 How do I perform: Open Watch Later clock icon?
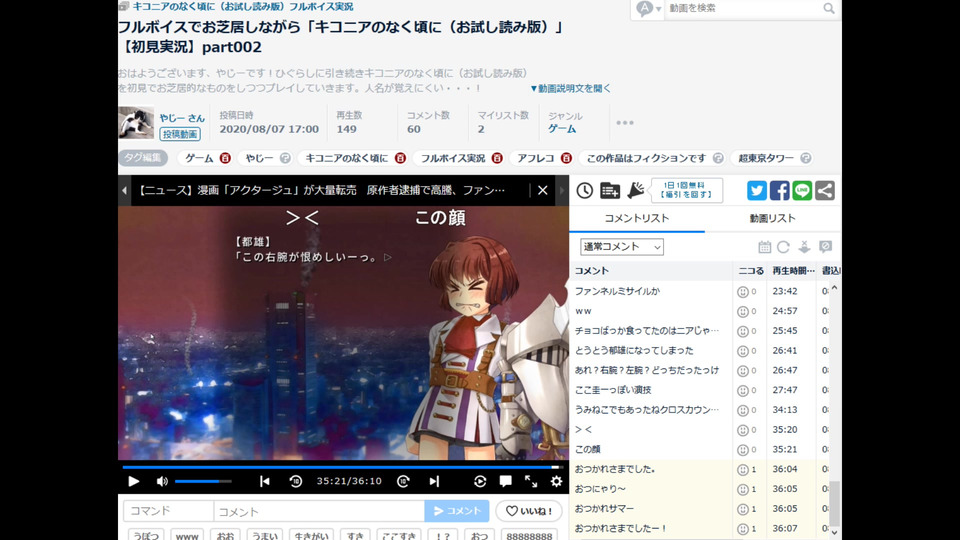585,190
